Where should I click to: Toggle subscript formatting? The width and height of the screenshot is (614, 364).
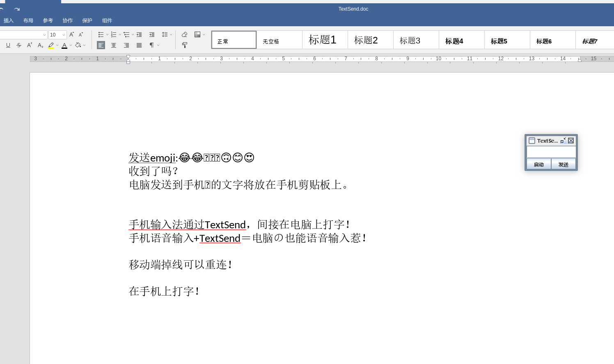click(40, 45)
